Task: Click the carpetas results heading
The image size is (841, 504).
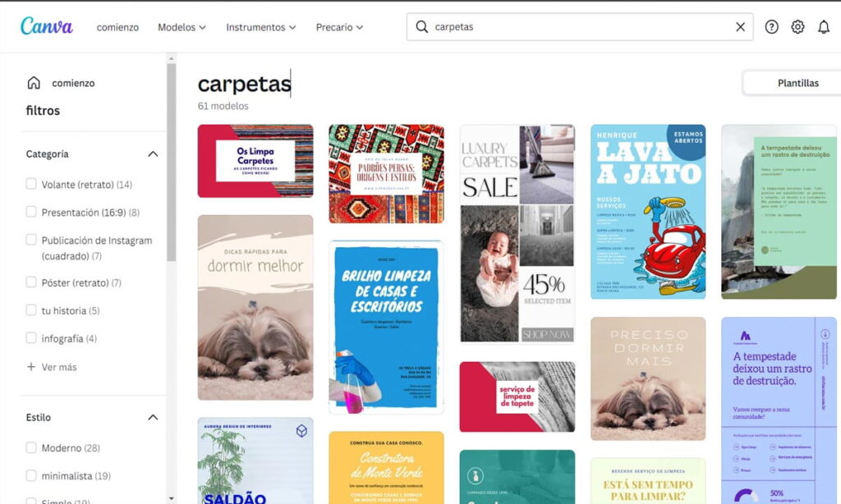Action: click(244, 84)
